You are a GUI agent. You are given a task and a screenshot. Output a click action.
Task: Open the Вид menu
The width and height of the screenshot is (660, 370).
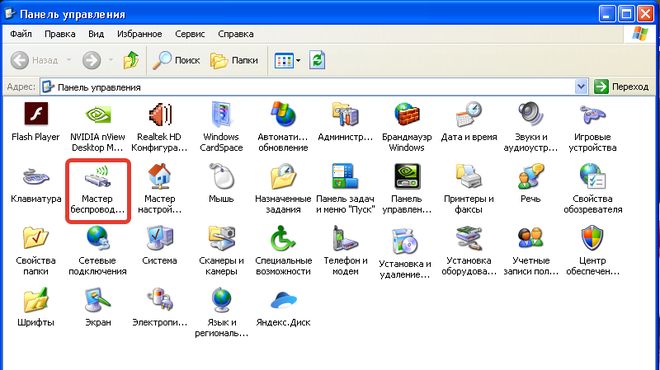pos(96,34)
